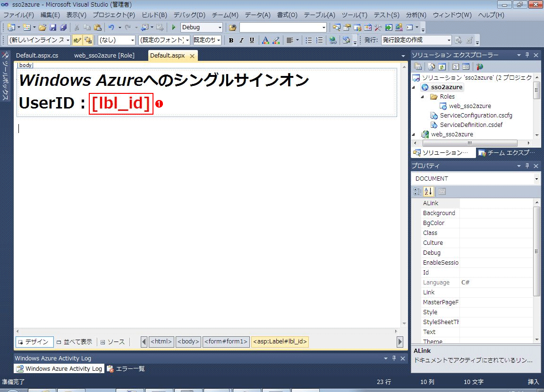Toggle the overlapping-squares button next to 'ab'
The image size is (544, 392).
[88, 40]
